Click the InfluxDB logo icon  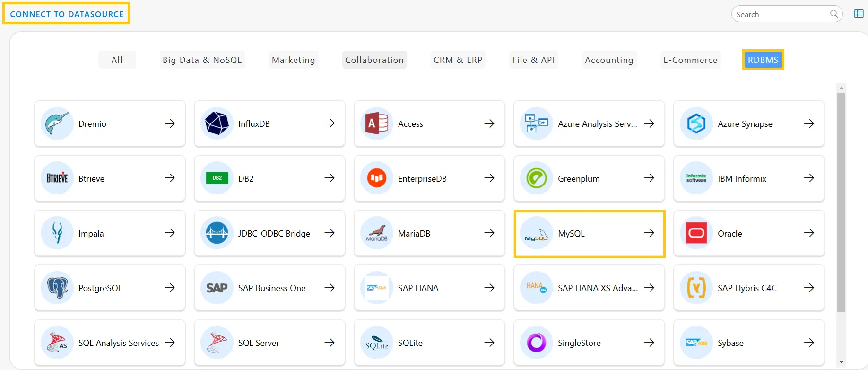[217, 123]
